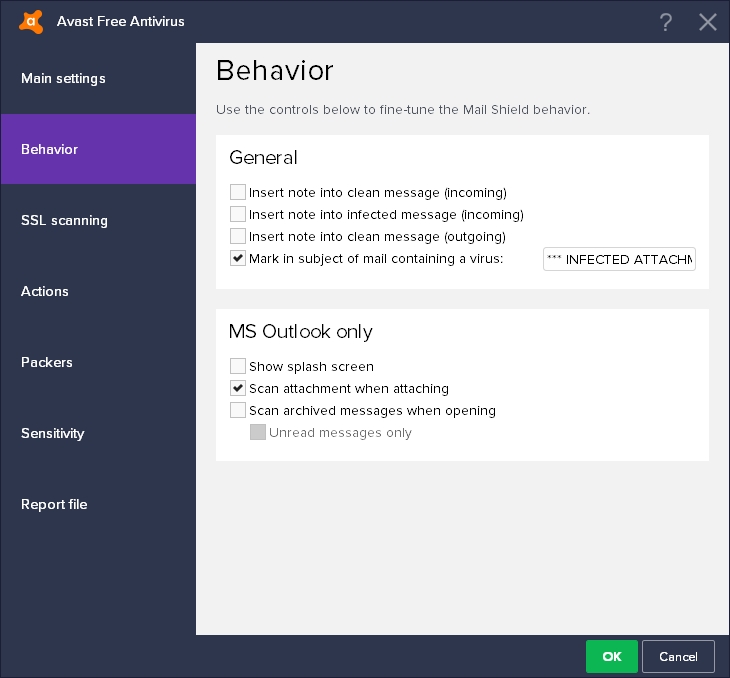Viewport: 730px width, 678px height.
Task: Toggle insert note into infected incoming message
Action: [238, 214]
